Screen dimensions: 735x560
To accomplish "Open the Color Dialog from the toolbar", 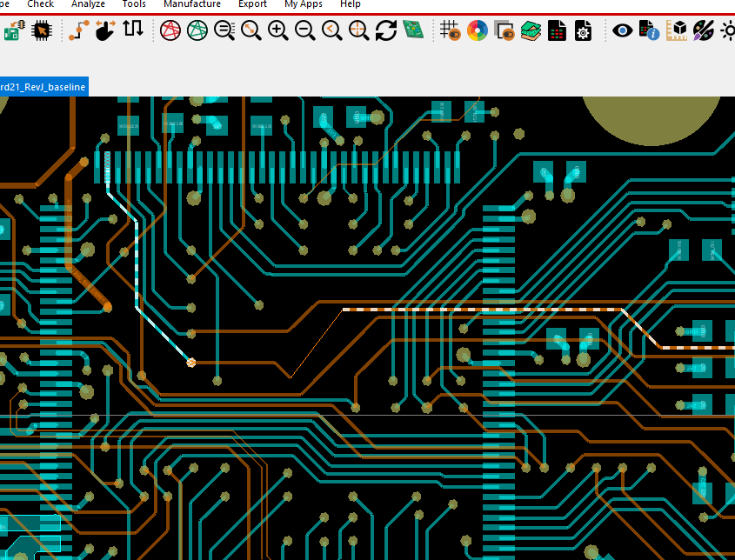I will (477, 30).
